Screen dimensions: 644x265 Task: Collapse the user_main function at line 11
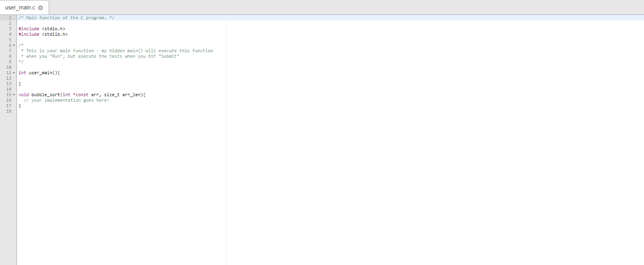pos(14,73)
